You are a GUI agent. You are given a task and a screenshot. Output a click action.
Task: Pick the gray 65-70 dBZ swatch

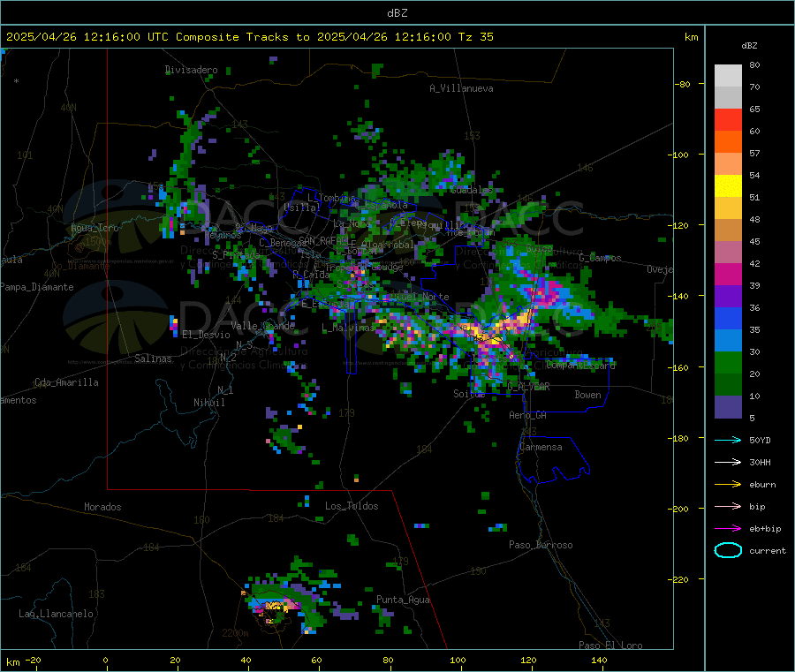click(728, 98)
